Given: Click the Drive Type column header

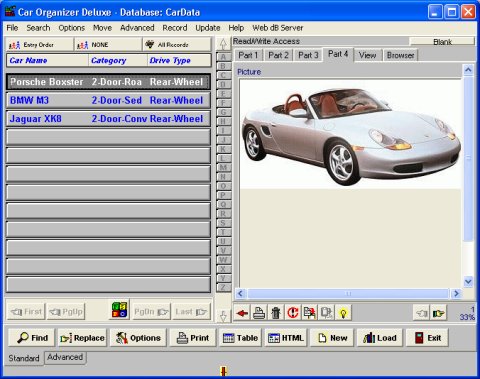Looking at the screenshot, I should pyautogui.click(x=179, y=60).
